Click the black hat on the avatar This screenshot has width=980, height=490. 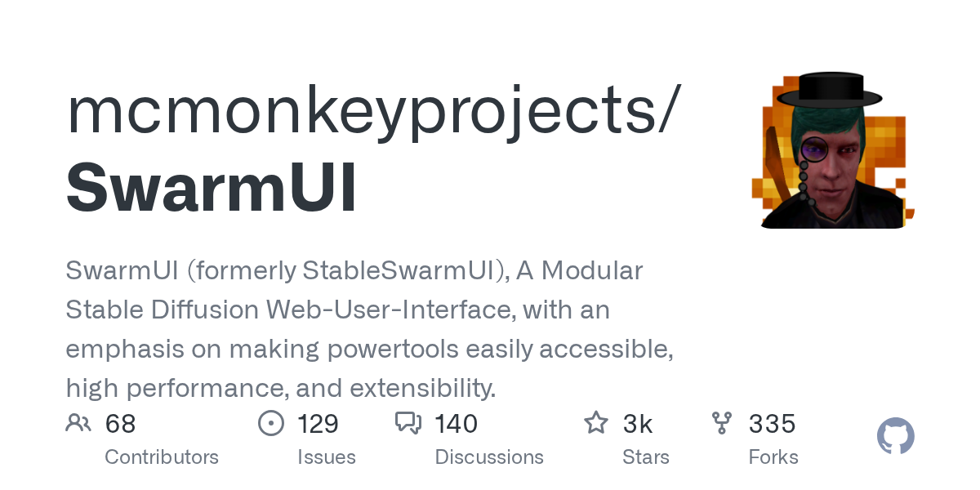click(829, 89)
